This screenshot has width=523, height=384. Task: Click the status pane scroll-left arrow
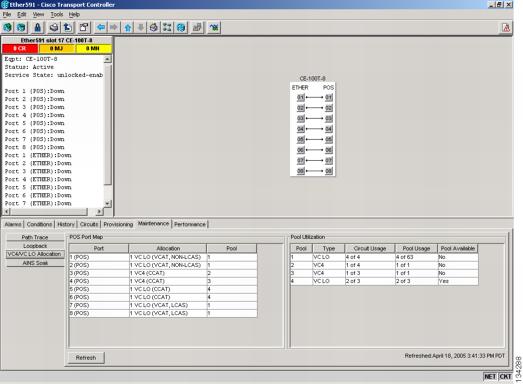(6, 212)
